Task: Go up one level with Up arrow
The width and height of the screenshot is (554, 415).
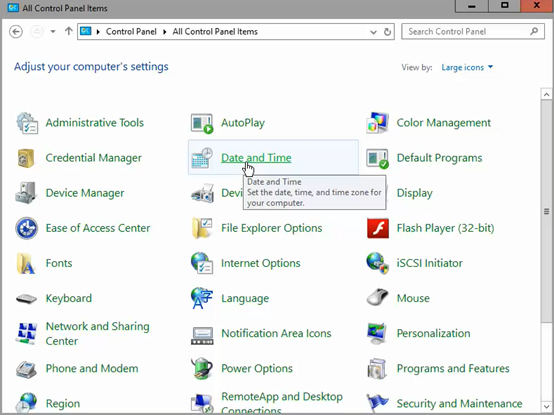Action: tap(69, 31)
